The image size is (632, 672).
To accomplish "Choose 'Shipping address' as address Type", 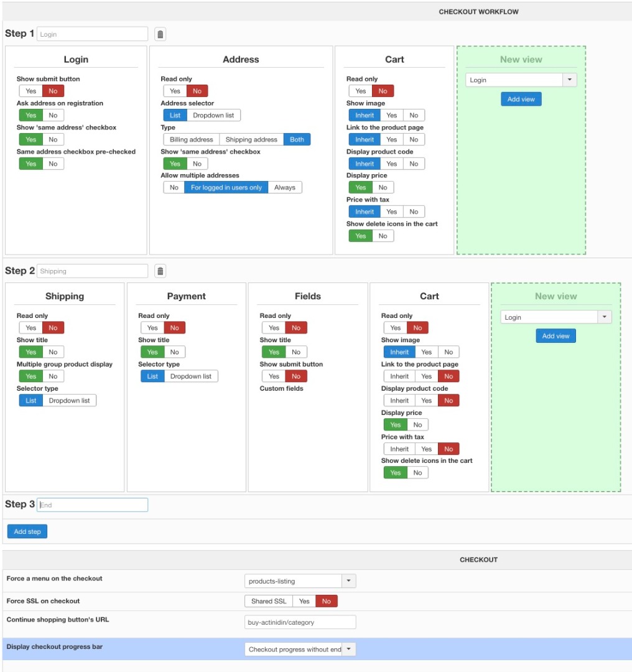I will [251, 139].
